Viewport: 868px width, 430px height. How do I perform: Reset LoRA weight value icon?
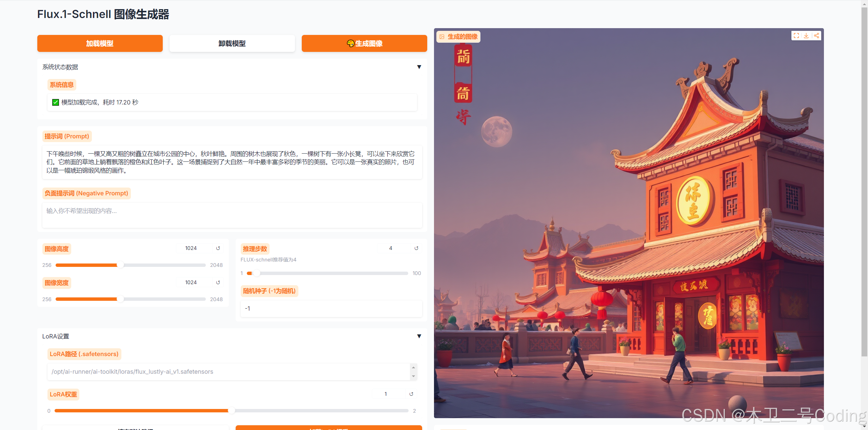(x=411, y=394)
